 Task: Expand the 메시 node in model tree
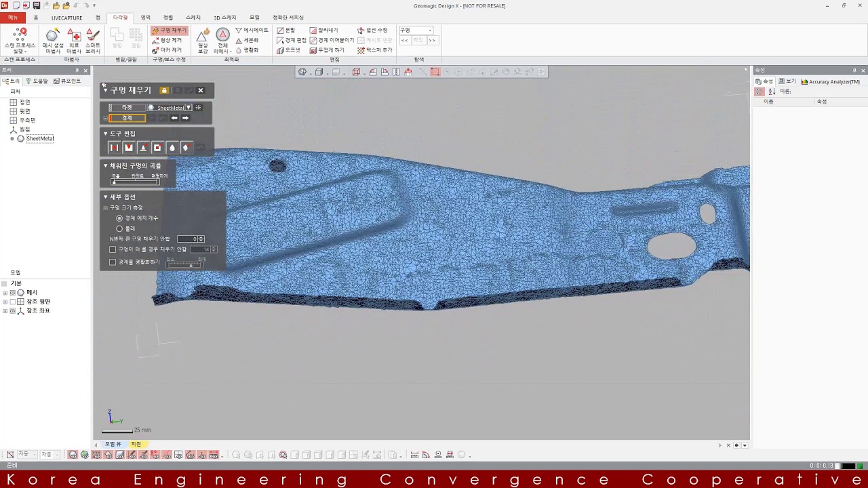[5, 293]
